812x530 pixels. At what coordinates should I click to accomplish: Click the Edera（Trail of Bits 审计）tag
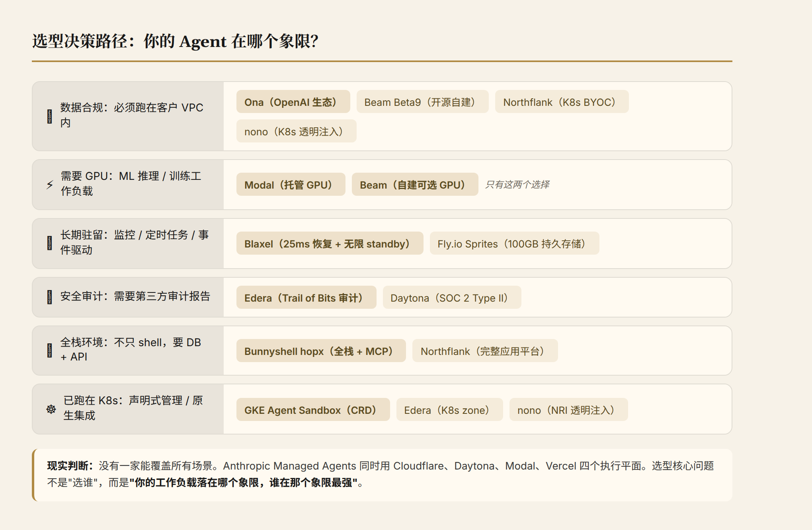[x=306, y=298]
